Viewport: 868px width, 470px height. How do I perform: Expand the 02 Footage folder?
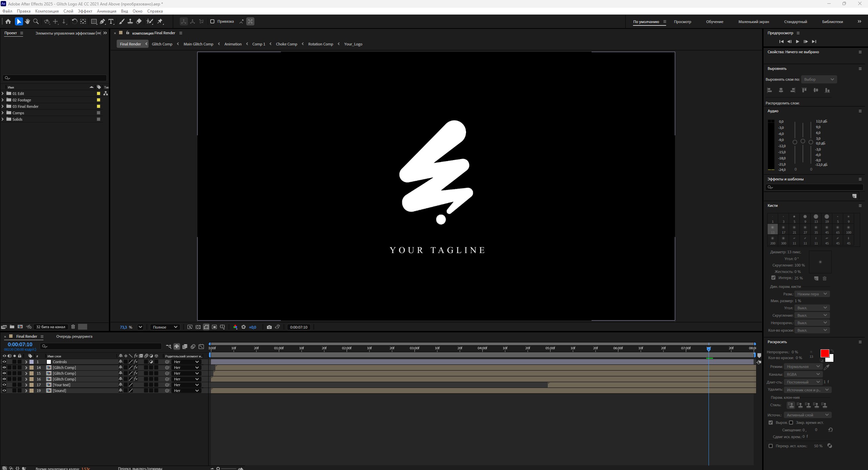click(3, 100)
